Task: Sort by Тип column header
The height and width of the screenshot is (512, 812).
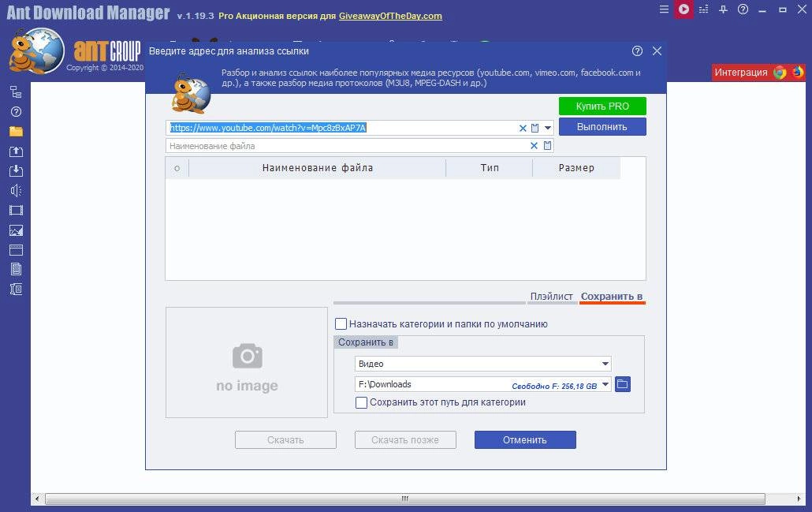Action: (x=490, y=168)
